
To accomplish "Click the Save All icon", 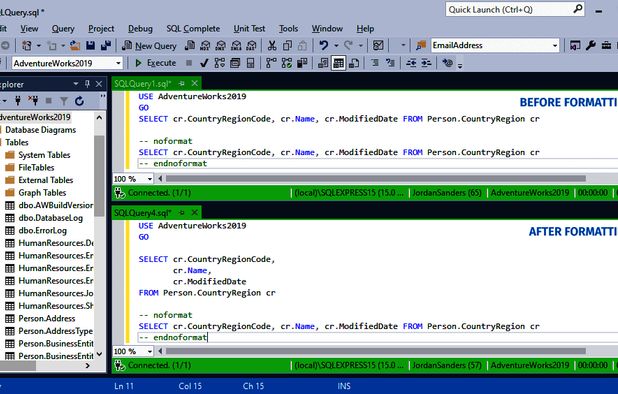I will 106,45.
